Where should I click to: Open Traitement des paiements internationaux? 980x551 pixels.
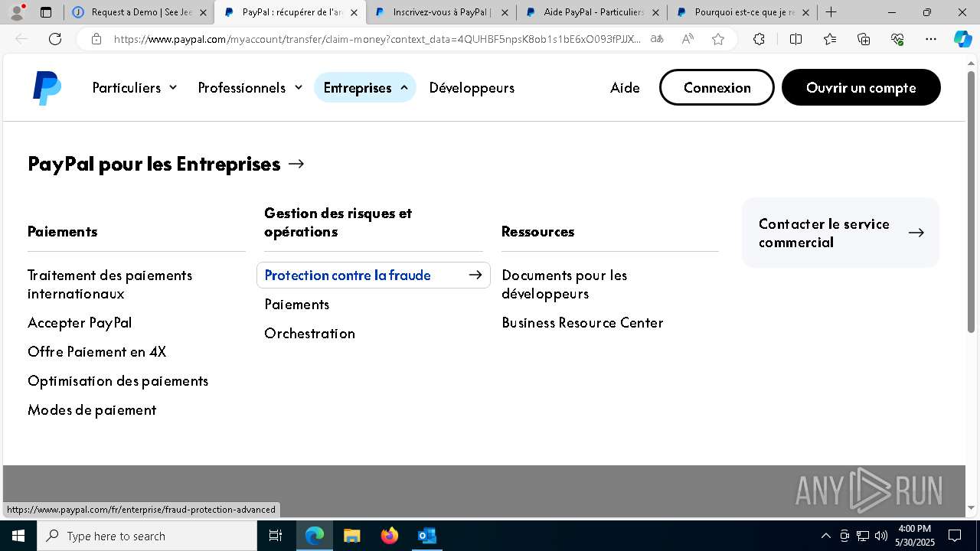click(110, 284)
